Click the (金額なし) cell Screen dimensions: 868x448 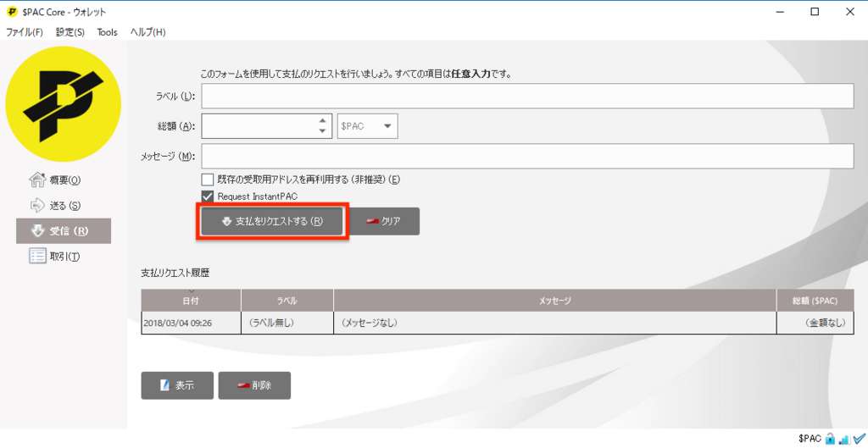point(815,323)
